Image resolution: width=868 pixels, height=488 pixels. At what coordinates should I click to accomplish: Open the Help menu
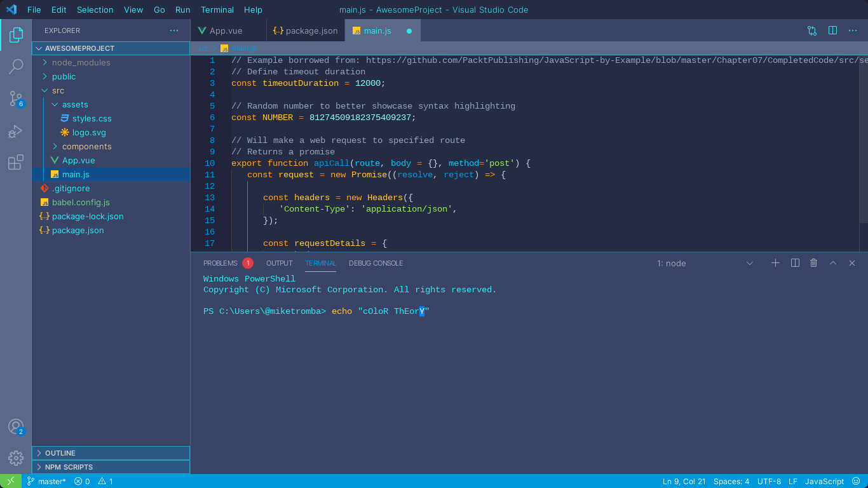pos(253,10)
